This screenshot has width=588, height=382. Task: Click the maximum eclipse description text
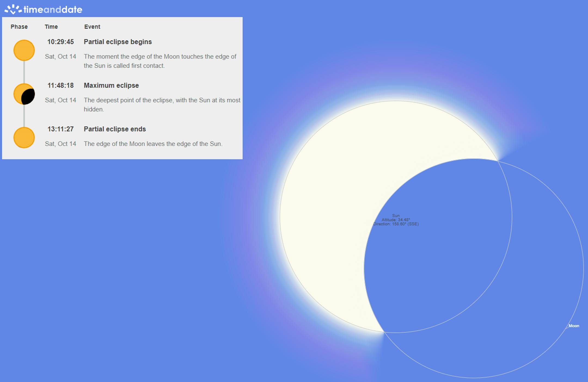pos(162,105)
